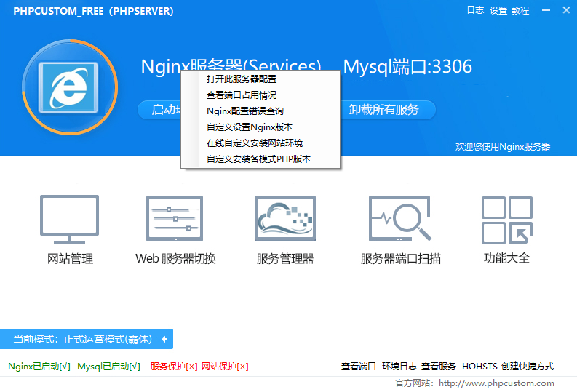Minimize the PHPCUSTOM window
This screenshot has height=392, width=577.
click(546, 10)
